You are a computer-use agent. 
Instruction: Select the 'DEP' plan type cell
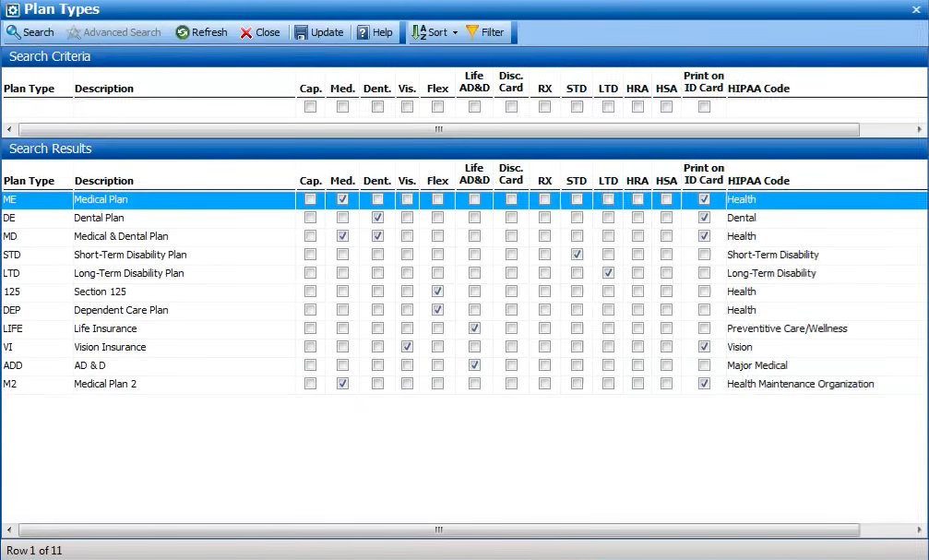tap(37, 310)
